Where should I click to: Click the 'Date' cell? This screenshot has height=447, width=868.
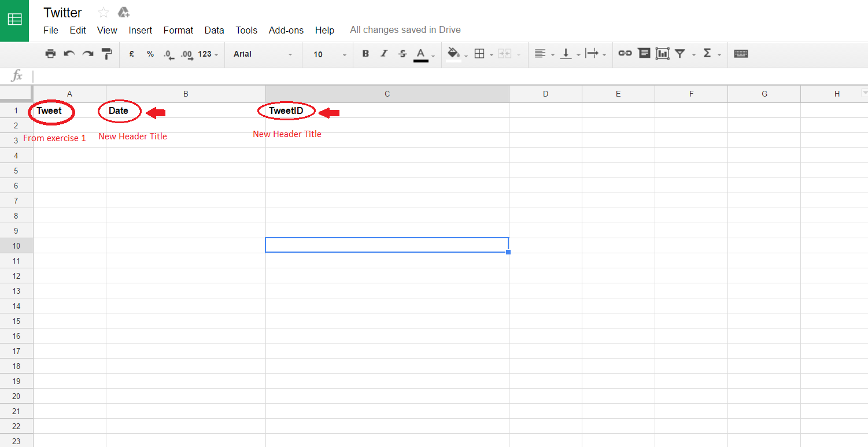186,110
